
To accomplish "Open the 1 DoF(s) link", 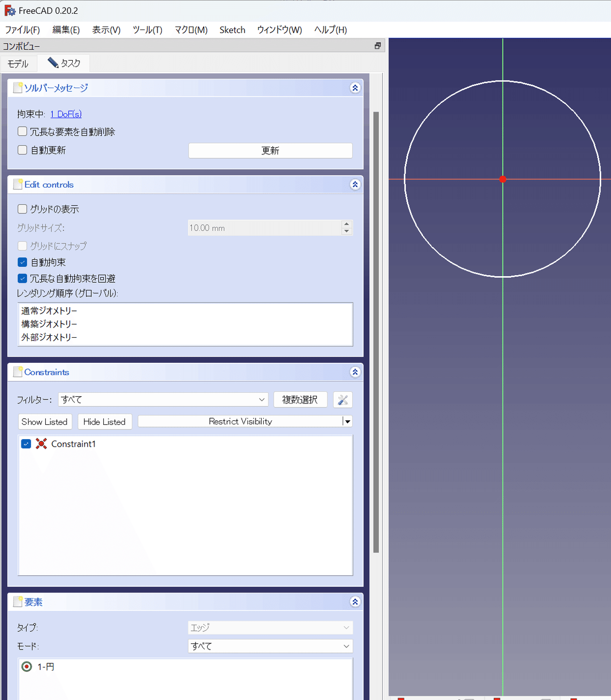I will [x=65, y=114].
